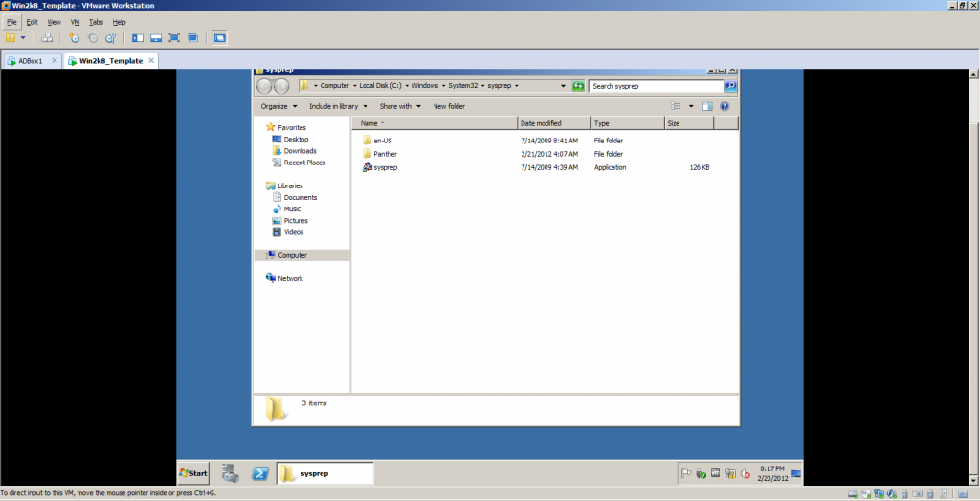Screen dimensions: 980x501
Task: Toggle the thumbnail bar view
Action: (x=156, y=38)
